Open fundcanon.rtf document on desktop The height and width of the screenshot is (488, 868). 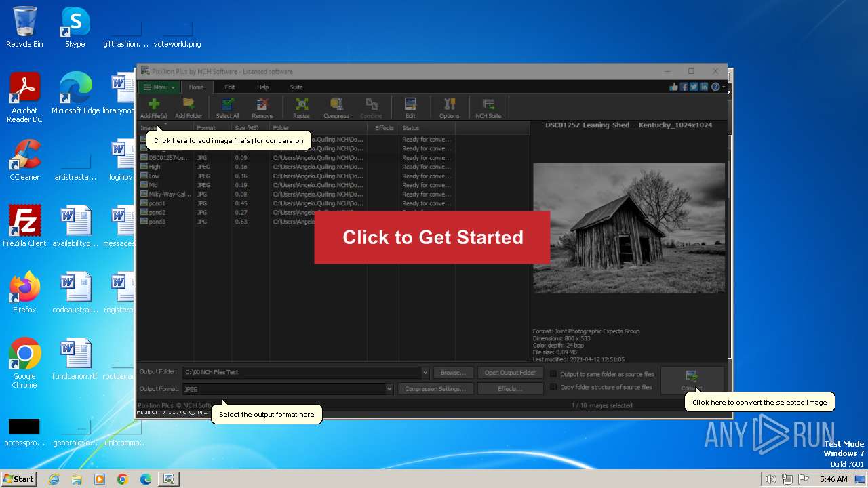(x=75, y=359)
